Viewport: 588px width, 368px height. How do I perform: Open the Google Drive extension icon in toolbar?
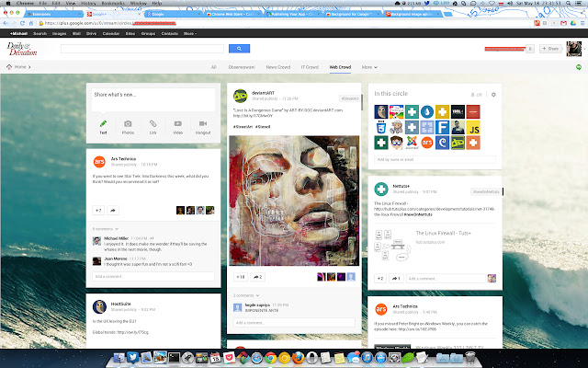pyautogui.click(x=573, y=23)
